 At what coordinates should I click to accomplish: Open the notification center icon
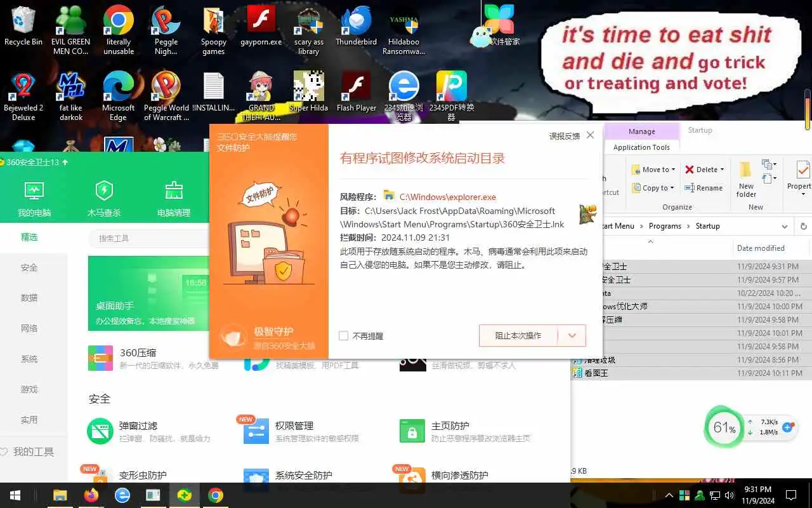(791, 495)
